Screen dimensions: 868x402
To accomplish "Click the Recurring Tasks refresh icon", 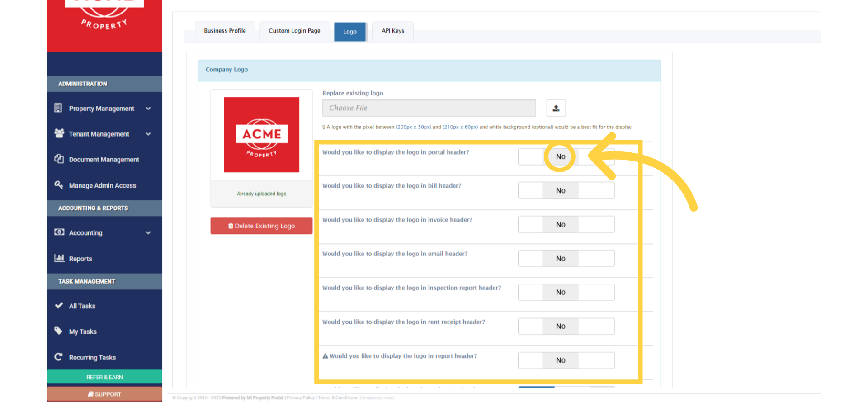I will click(58, 357).
